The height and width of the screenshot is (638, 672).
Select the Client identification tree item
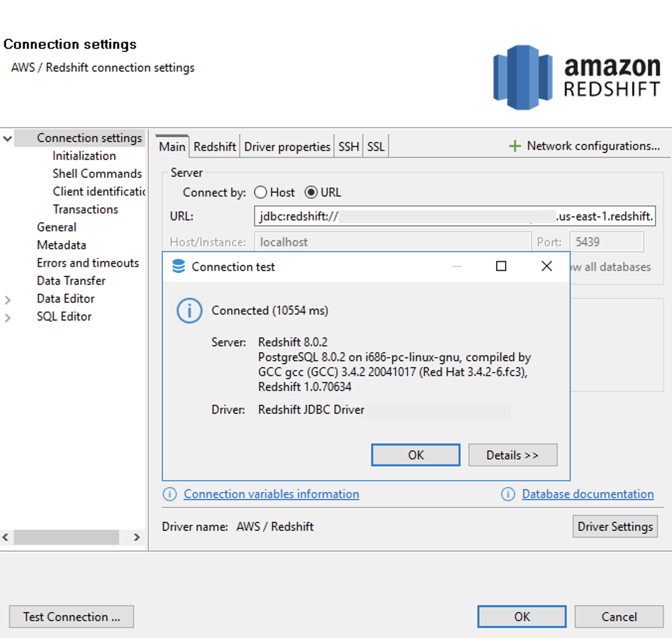pos(99,191)
